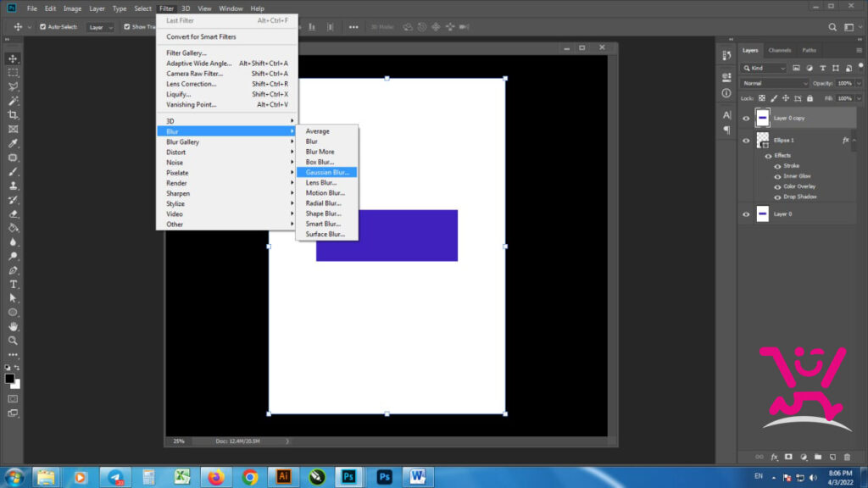The width and height of the screenshot is (868, 488).
Task: Toggle lock all padlock icon
Action: 810,98
